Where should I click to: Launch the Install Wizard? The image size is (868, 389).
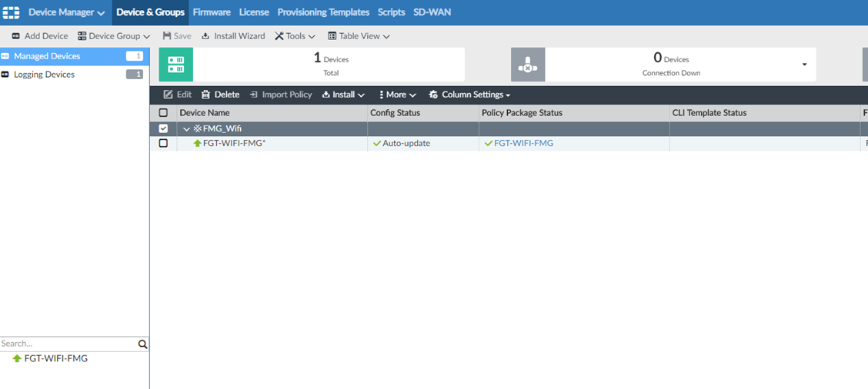pos(233,36)
